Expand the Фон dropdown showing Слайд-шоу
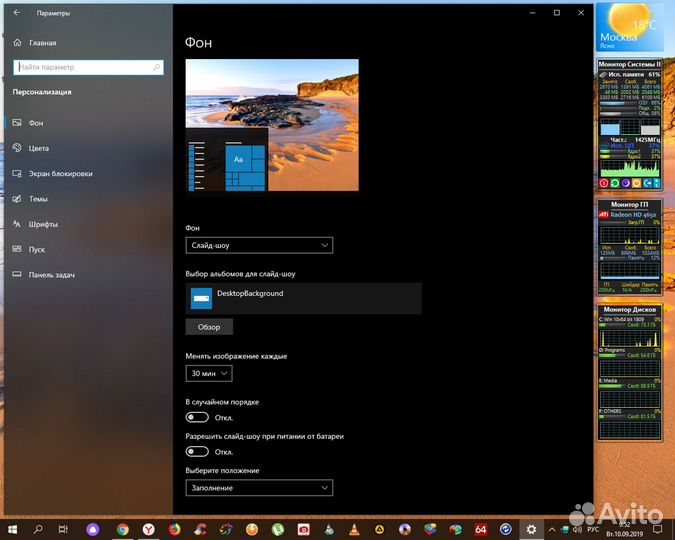675x540 pixels. [259, 245]
